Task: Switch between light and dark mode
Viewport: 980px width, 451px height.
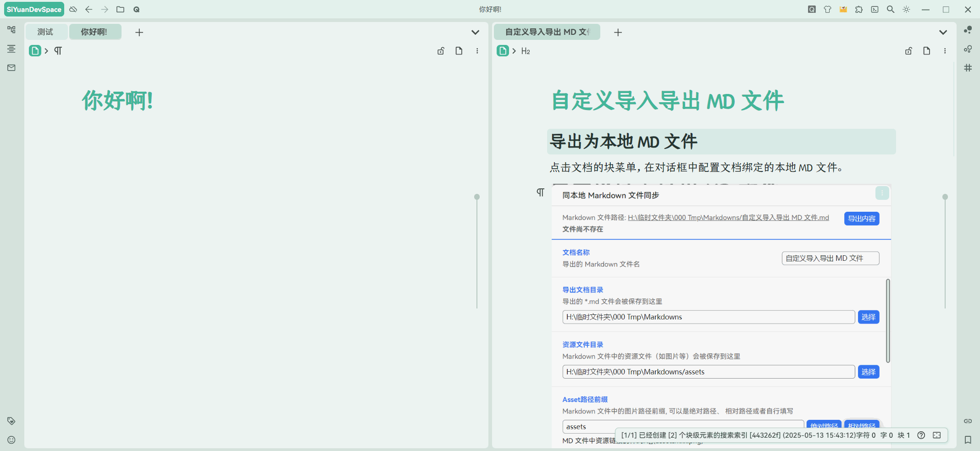Action: click(907, 9)
